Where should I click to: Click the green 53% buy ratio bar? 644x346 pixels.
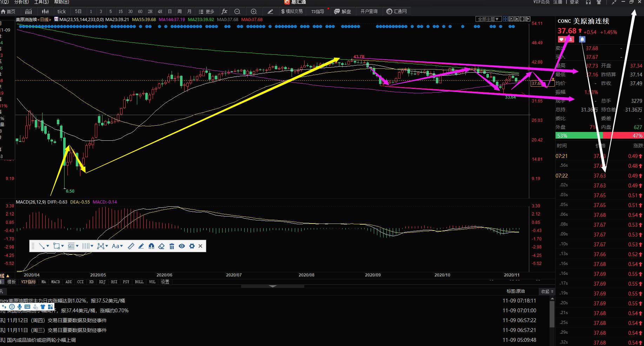pyautogui.click(x=579, y=135)
